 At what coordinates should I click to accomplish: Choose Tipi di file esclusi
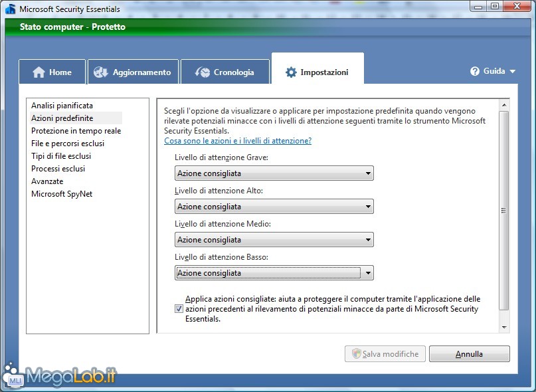(61, 156)
